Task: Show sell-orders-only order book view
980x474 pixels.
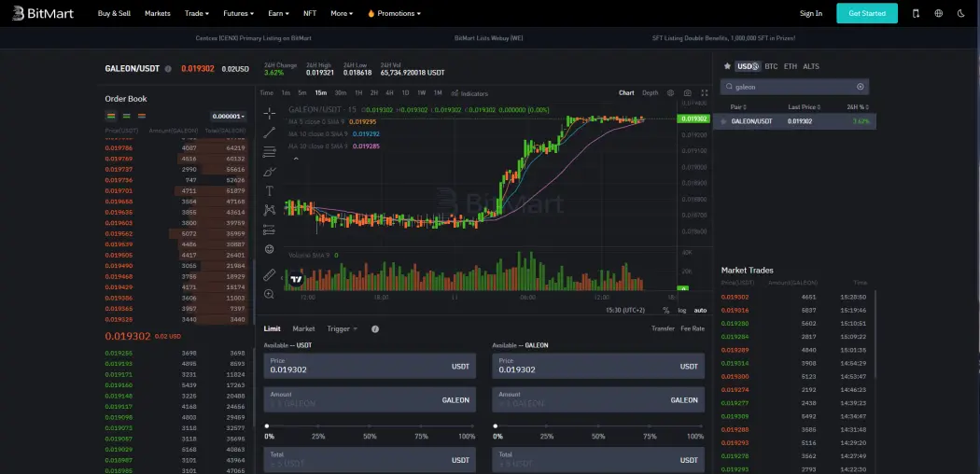Action: 142,116
